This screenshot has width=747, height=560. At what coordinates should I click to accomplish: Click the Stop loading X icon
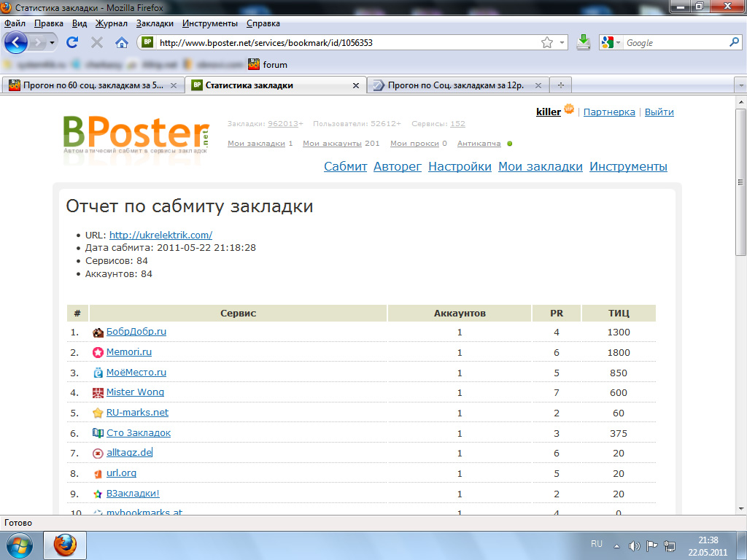[x=97, y=43]
